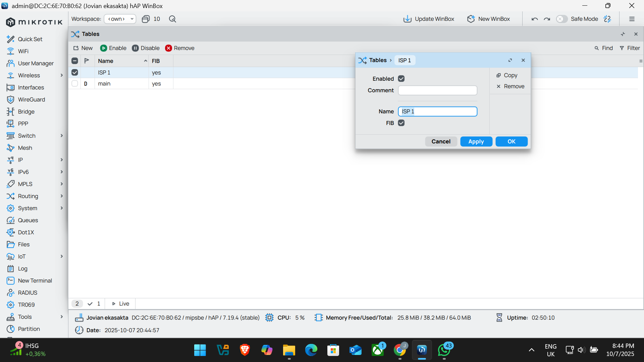Click Copy in the dialog side panel

[x=507, y=75]
